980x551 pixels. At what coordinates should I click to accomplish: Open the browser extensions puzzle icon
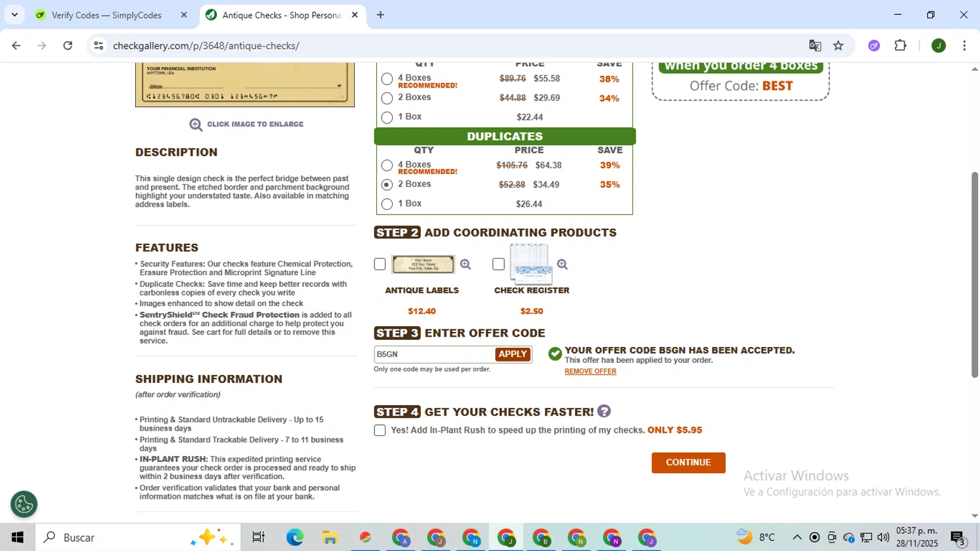coord(900,46)
